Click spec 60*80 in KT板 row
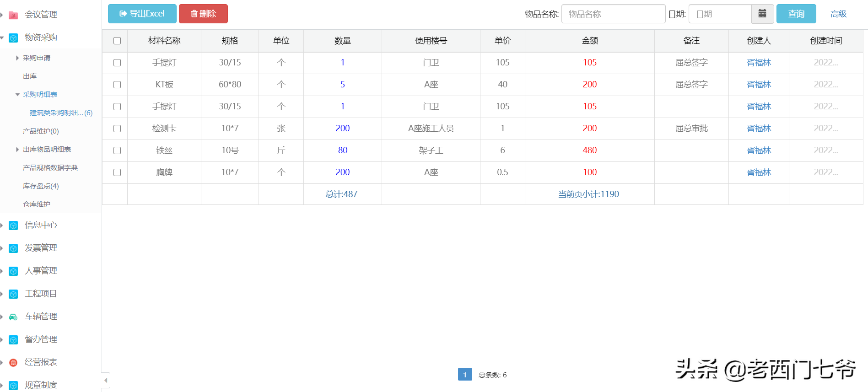 tap(230, 85)
